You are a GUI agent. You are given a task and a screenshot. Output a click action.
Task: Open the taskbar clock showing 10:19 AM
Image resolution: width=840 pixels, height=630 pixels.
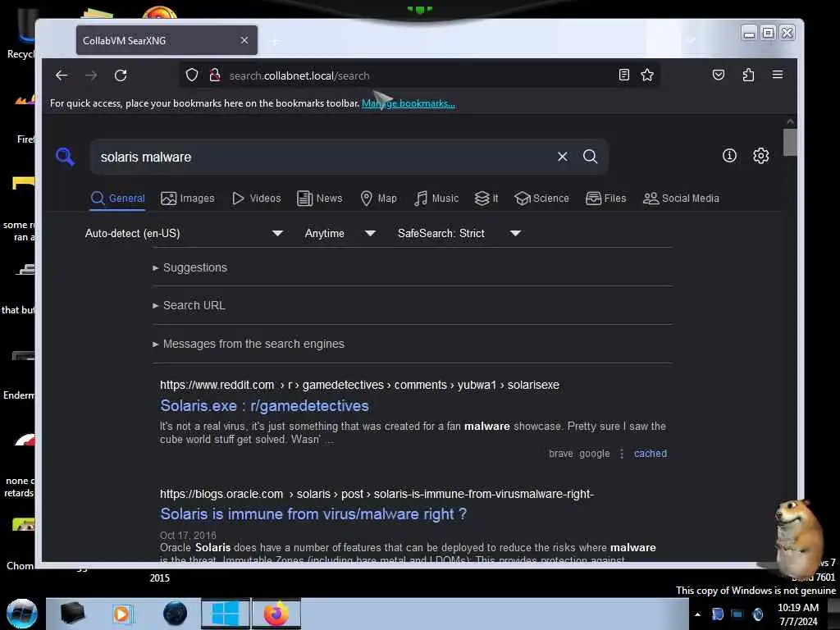pos(798,614)
